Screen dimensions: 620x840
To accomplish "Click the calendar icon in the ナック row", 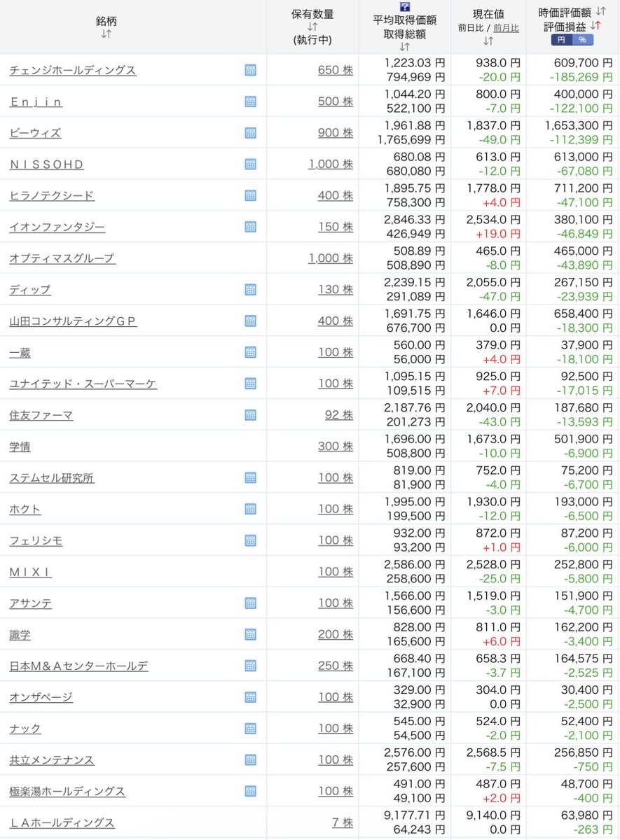I will (250, 729).
